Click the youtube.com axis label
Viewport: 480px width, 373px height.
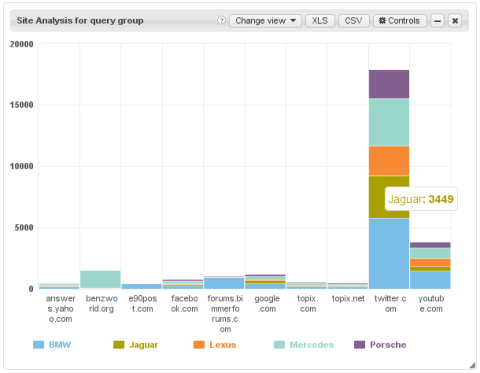pos(431,304)
